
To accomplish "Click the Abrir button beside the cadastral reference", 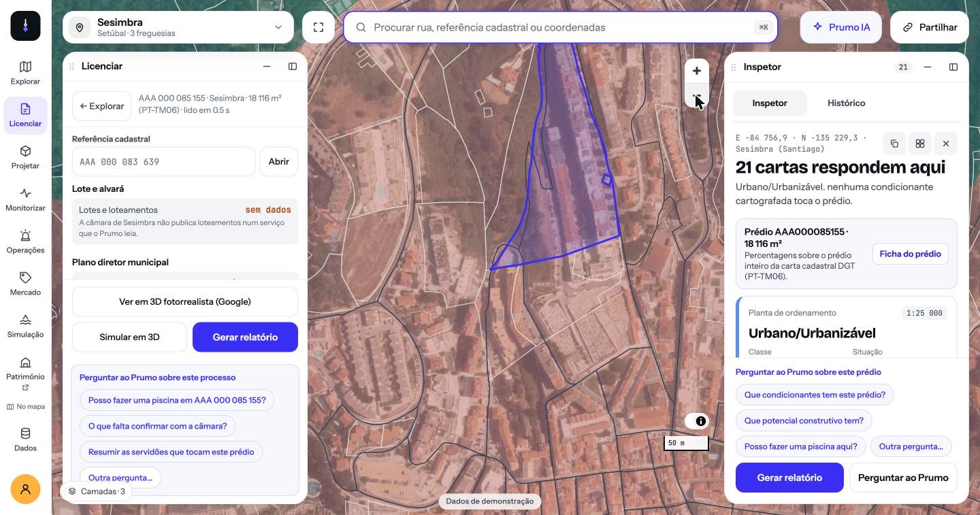I will (279, 162).
